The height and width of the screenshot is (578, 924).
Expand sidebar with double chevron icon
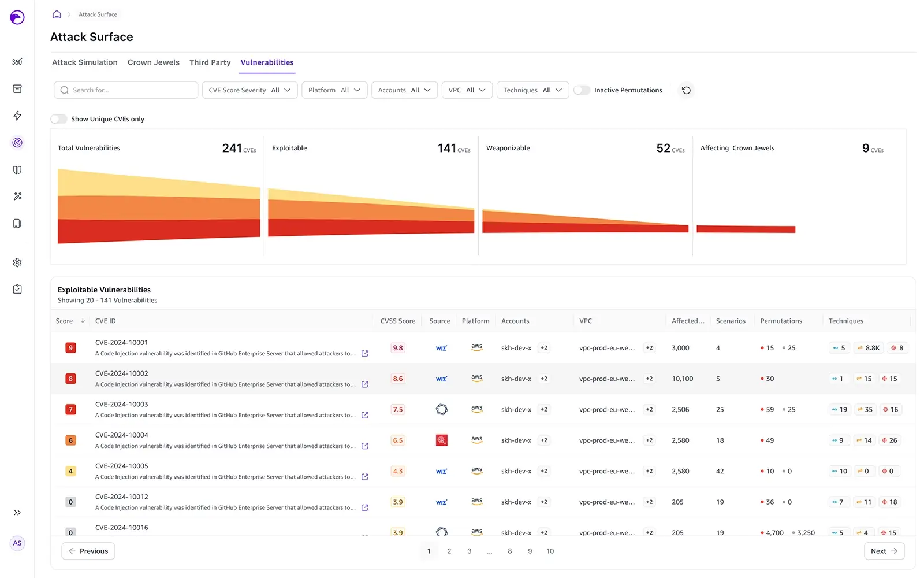[17, 513]
